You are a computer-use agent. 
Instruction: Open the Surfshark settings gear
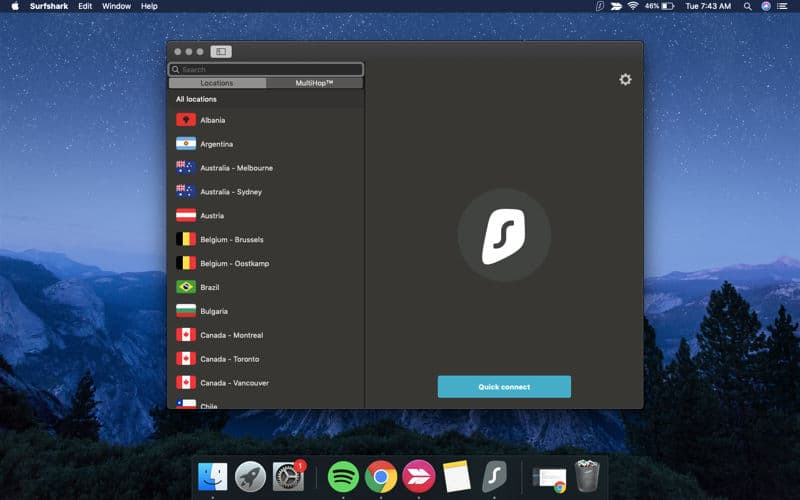(x=625, y=79)
